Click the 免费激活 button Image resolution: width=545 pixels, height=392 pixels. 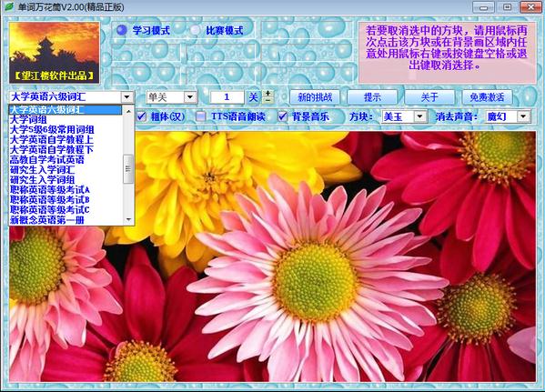point(487,97)
